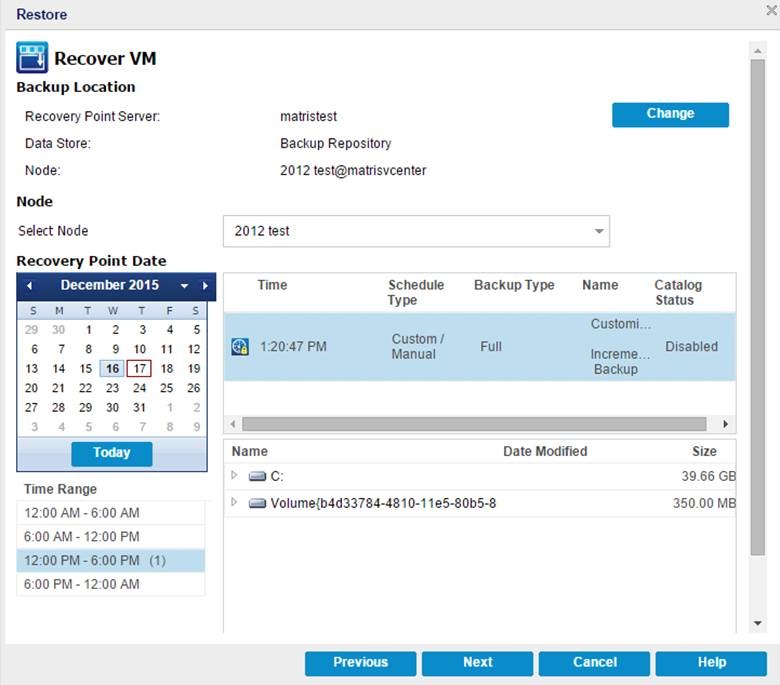This screenshot has height=685, width=780.
Task: Click the Catalog Status column header
Action: tap(678, 293)
